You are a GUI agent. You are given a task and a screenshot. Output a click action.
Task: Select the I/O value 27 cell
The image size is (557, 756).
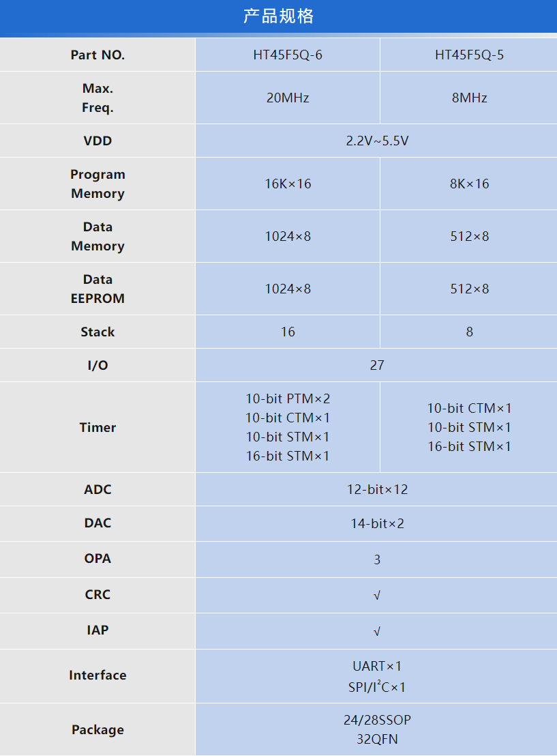point(377,365)
